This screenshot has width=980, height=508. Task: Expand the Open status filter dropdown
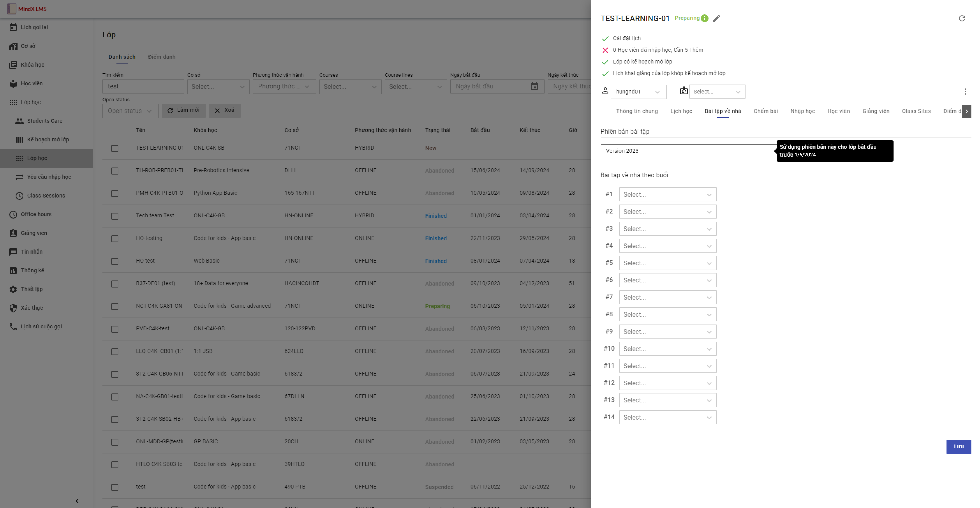(130, 111)
